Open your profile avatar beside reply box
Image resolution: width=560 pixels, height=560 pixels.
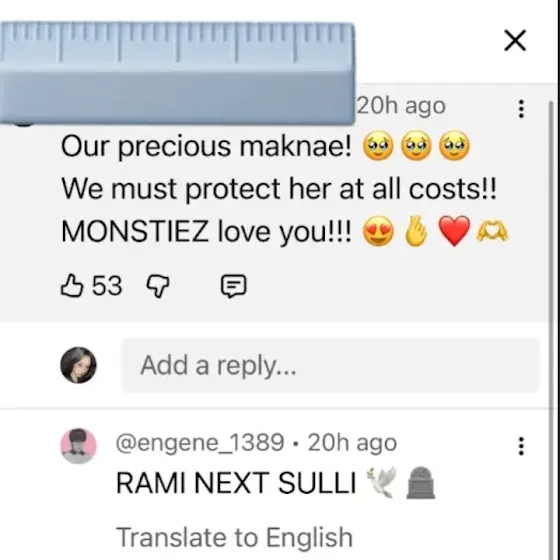(78, 365)
